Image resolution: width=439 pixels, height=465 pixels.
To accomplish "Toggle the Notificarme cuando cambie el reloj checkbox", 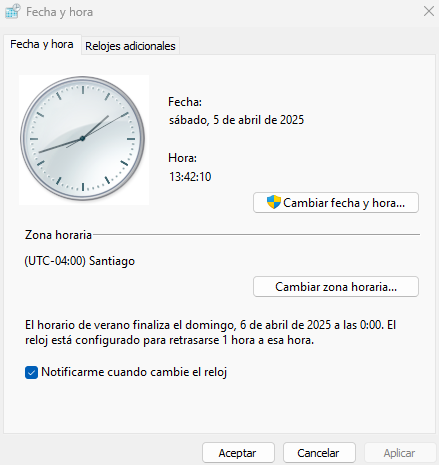I will pos(31,372).
